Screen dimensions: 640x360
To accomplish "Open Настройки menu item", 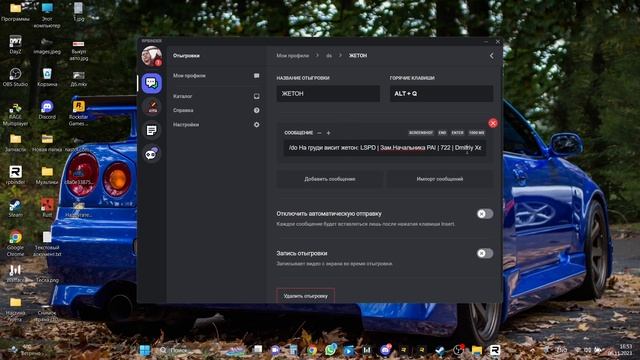I will [216, 124].
